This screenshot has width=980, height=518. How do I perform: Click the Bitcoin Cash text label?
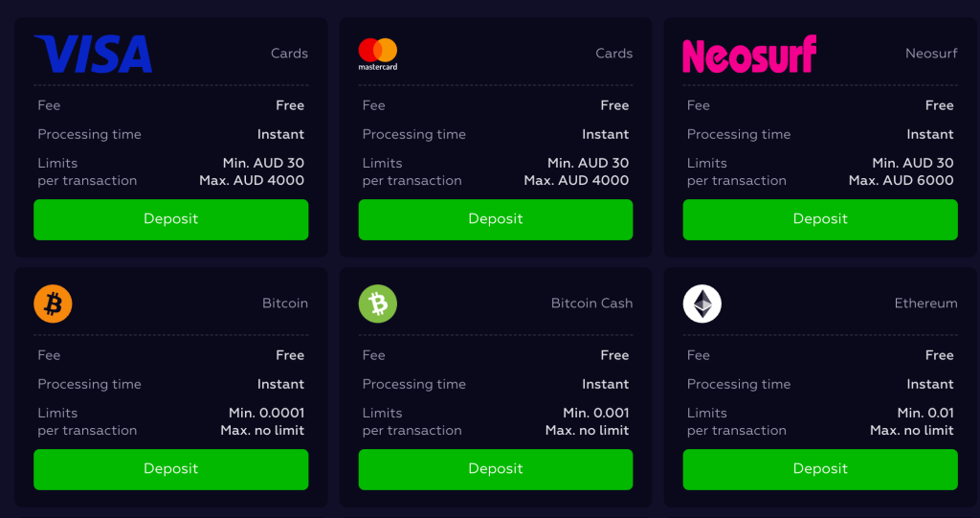[x=591, y=304]
